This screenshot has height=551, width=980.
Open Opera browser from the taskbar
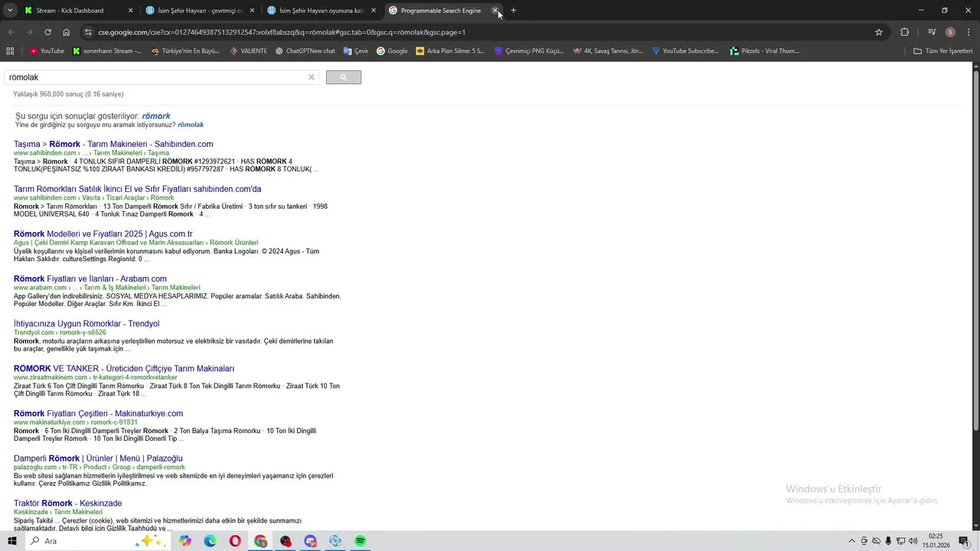click(235, 541)
